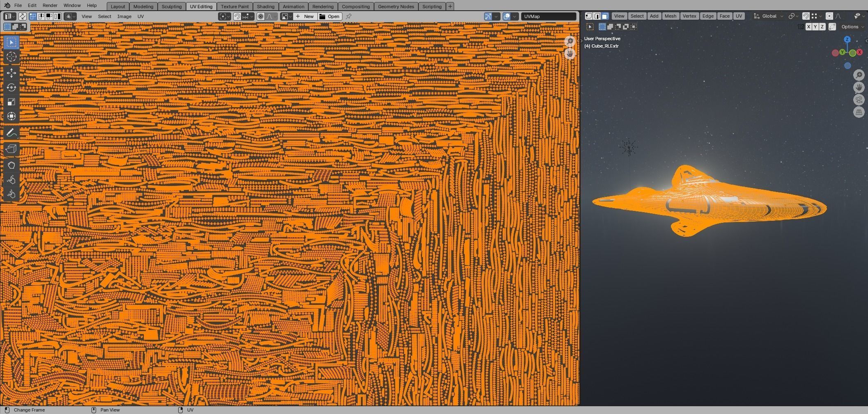The image size is (868, 414).
Task: Choose the Relax sculpt tool
Action: coord(11,179)
